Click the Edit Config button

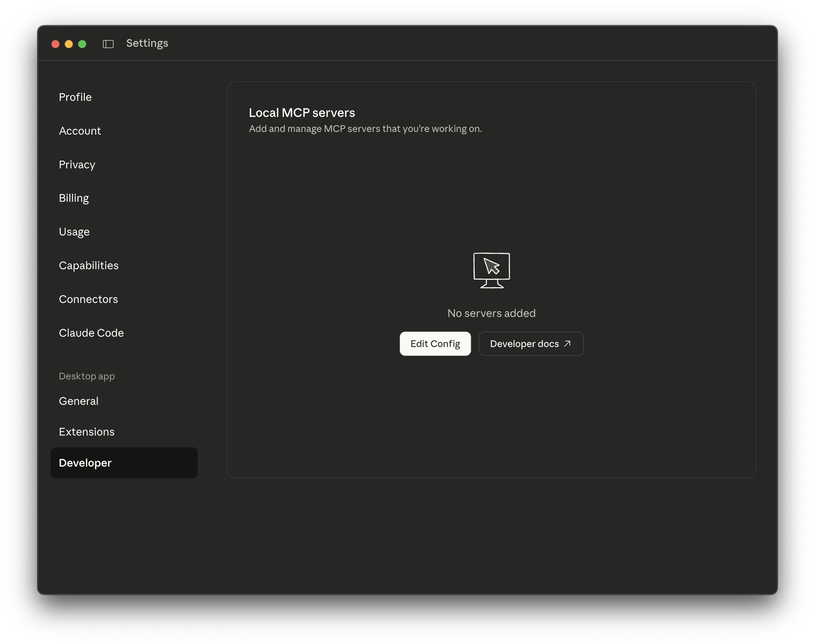435,343
